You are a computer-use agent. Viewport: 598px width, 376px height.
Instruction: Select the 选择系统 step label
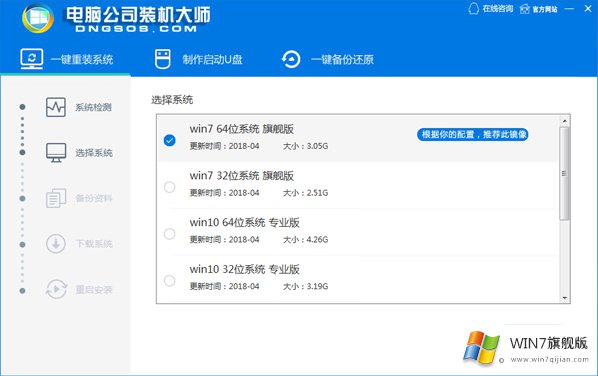94,153
